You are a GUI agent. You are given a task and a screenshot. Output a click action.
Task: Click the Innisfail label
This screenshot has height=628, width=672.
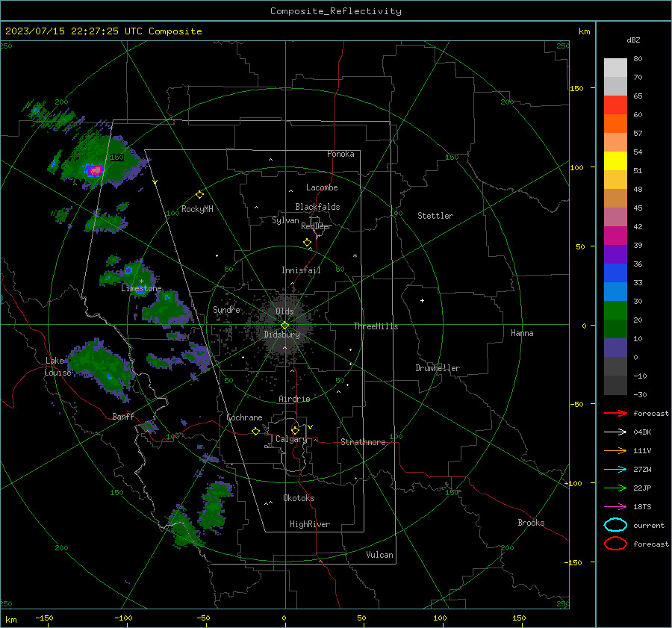[301, 270]
